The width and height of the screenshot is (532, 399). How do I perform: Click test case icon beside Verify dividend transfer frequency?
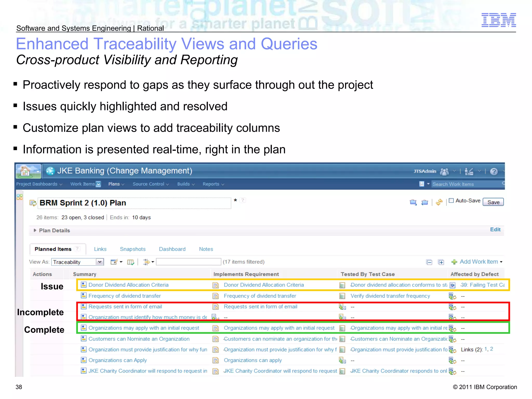point(342,296)
